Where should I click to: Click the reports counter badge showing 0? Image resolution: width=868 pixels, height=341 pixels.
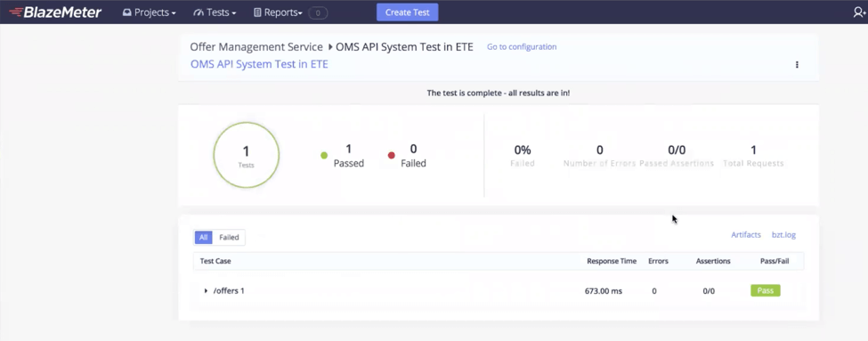318,12
